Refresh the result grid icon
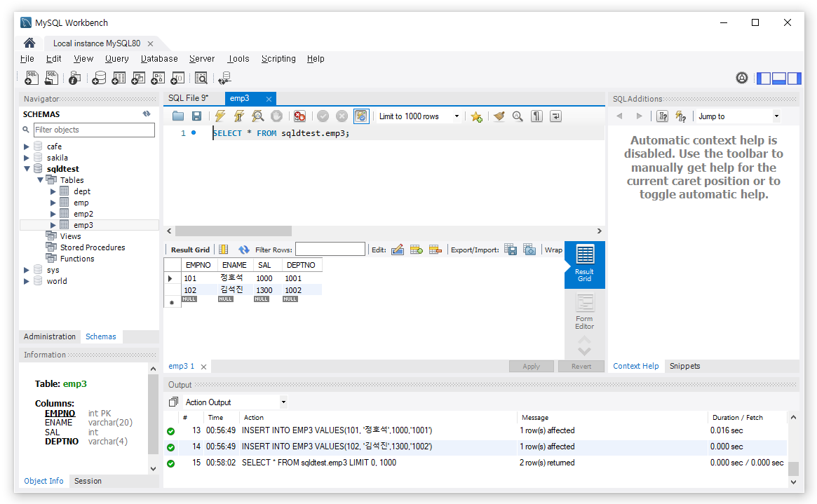The image size is (817, 504). click(244, 250)
